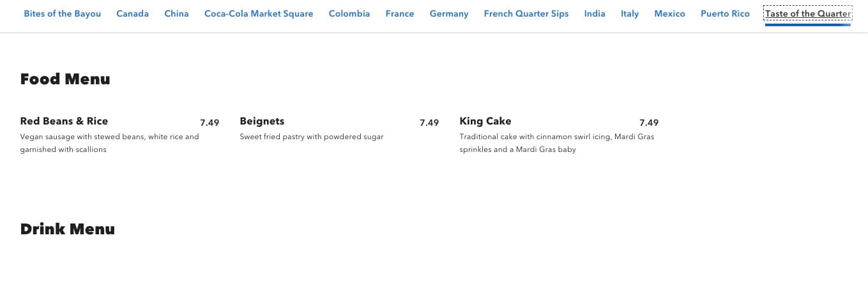Click the France tab
This screenshot has width=868, height=302.
400,13
